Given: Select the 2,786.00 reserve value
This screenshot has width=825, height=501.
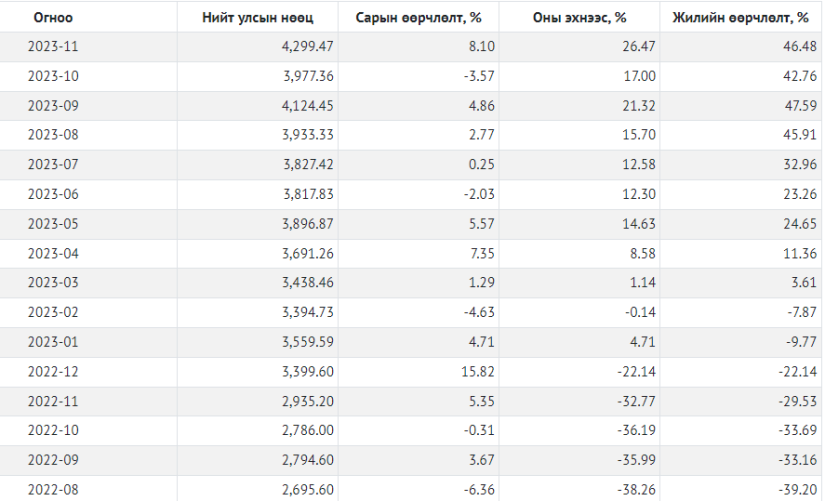Looking at the screenshot, I should (308, 430).
